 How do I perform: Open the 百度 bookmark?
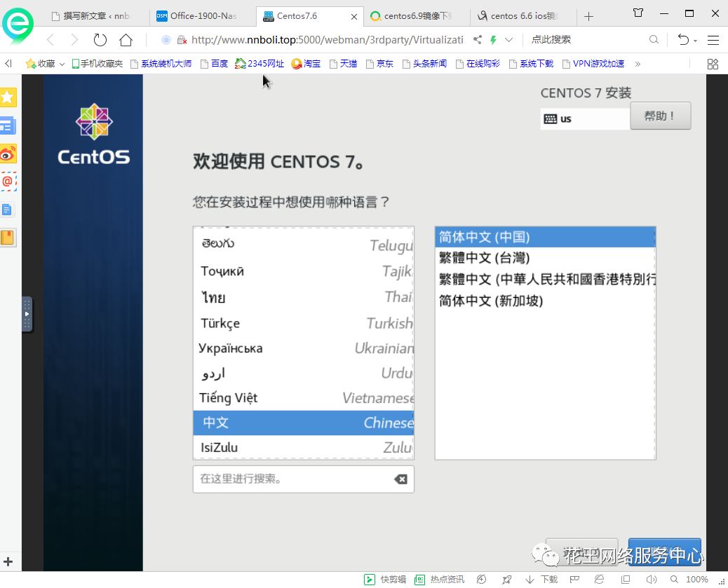214,64
